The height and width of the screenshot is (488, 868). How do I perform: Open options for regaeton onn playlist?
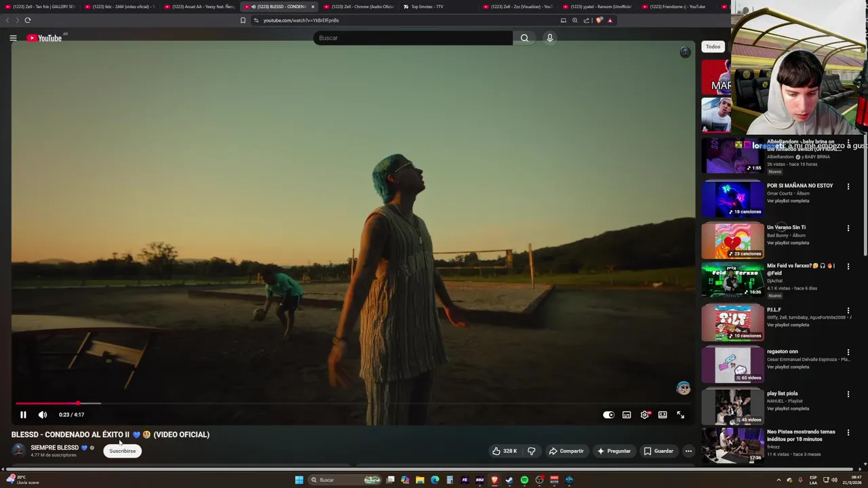coord(848,352)
